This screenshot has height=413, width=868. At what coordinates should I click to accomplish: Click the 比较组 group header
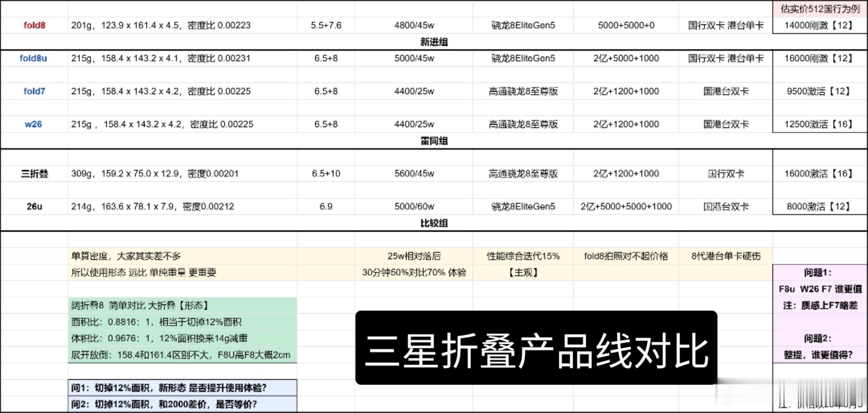(434, 223)
